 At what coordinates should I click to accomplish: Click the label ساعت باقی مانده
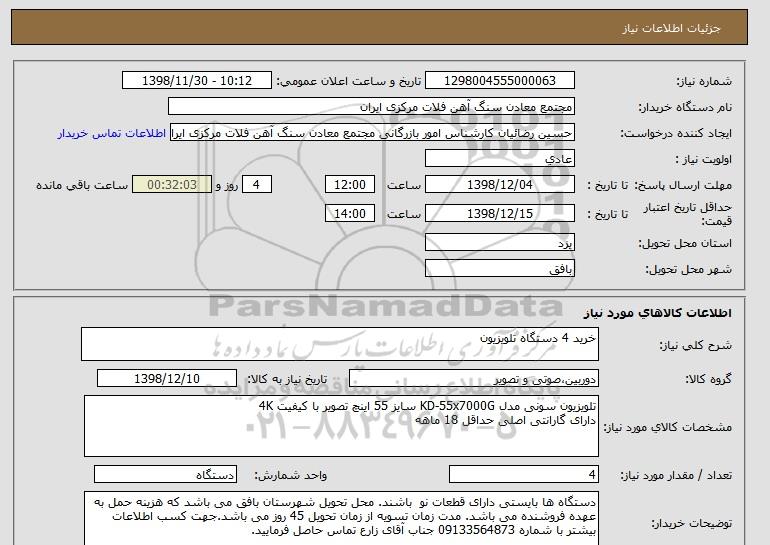coord(82,185)
